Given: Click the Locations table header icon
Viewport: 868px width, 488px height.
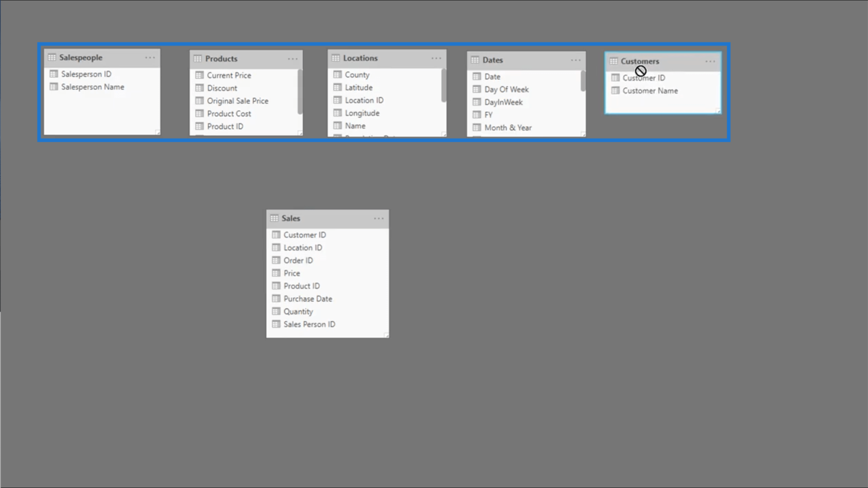Looking at the screenshot, I should (336, 58).
